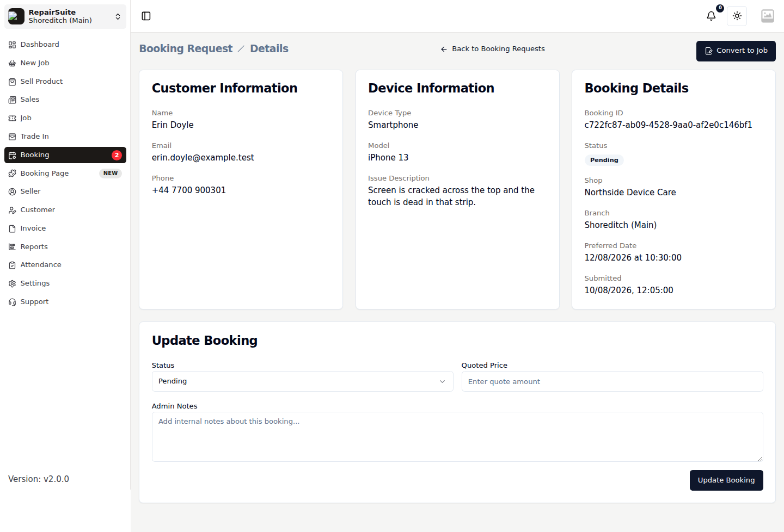Click the Trade In icon

click(x=12, y=137)
